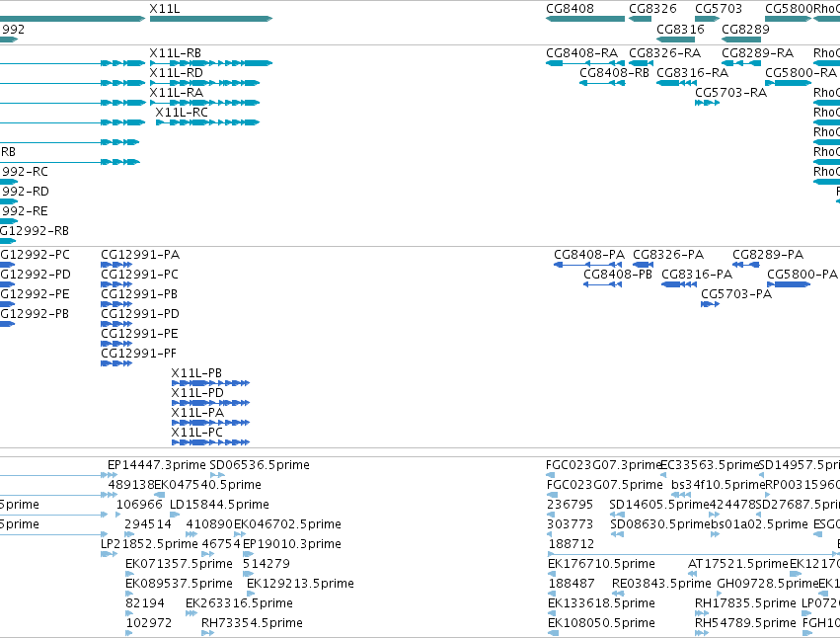
Task: Open the EK047540.5prime EST
Action: 159,495
